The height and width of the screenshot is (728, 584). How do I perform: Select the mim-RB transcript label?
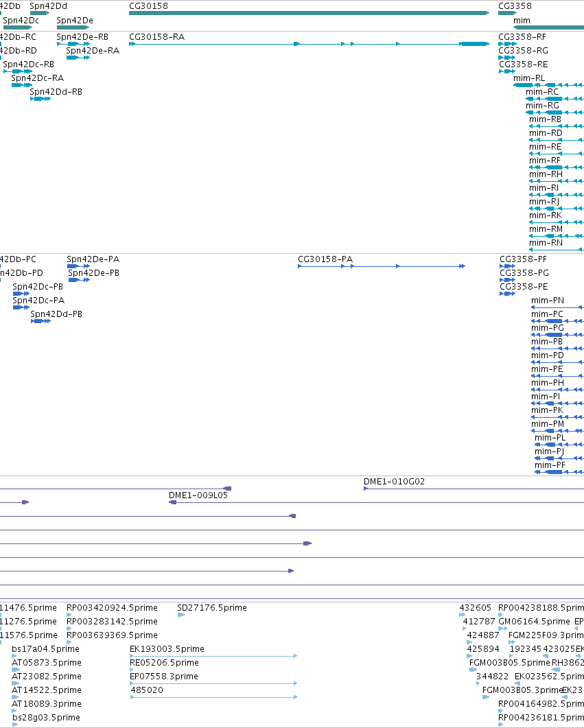(x=546, y=119)
